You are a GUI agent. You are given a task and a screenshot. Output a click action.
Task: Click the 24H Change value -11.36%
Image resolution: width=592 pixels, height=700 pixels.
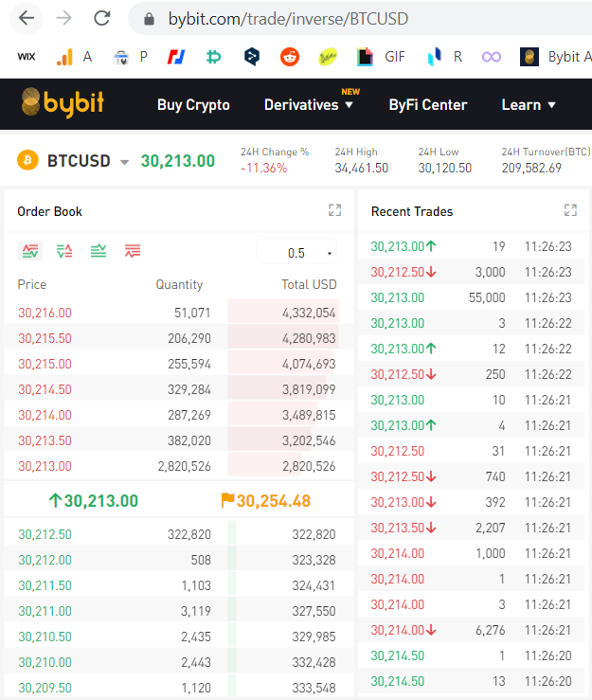point(264,168)
